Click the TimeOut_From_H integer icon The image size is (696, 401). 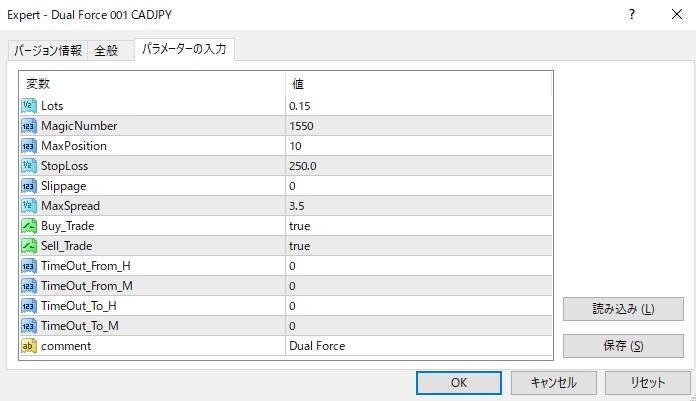(28, 266)
